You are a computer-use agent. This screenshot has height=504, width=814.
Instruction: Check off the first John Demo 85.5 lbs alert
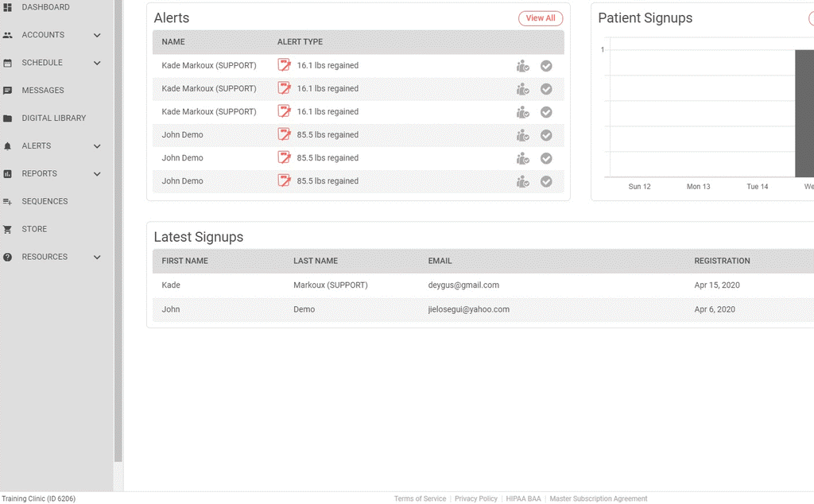click(546, 135)
